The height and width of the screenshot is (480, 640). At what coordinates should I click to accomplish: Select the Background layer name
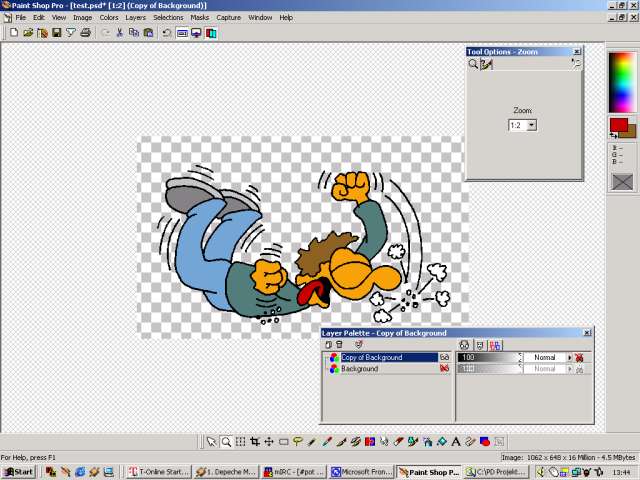click(360, 369)
